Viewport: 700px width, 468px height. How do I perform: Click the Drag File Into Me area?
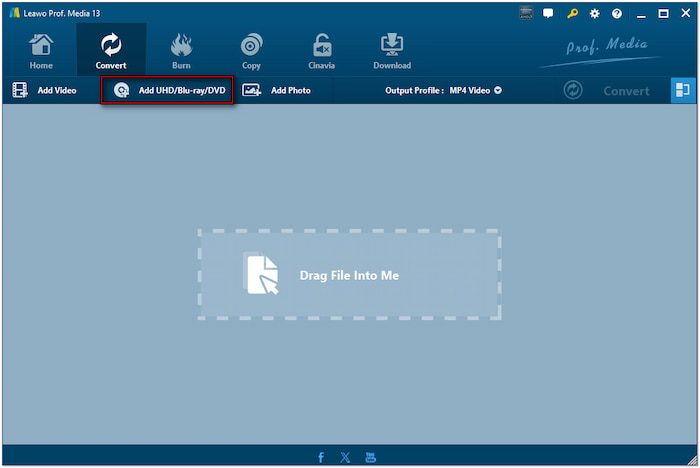pos(350,275)
